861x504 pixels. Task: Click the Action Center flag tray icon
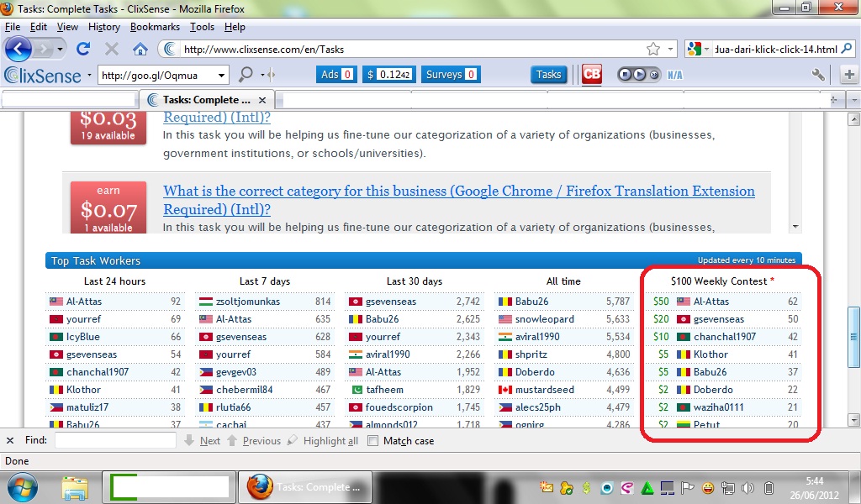click(x=688, y=487)
